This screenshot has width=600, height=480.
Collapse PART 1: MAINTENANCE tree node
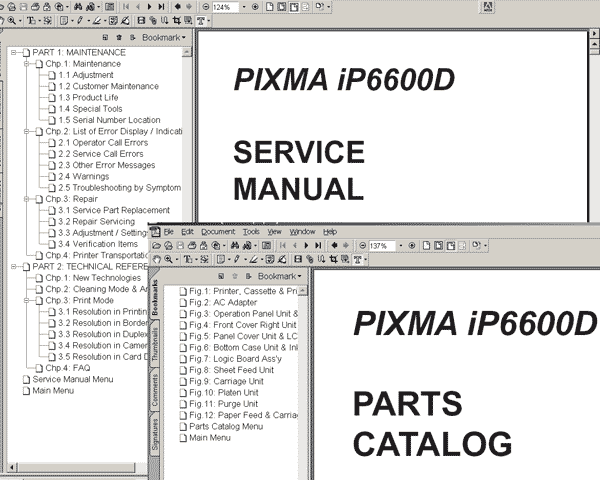[13, 52]
